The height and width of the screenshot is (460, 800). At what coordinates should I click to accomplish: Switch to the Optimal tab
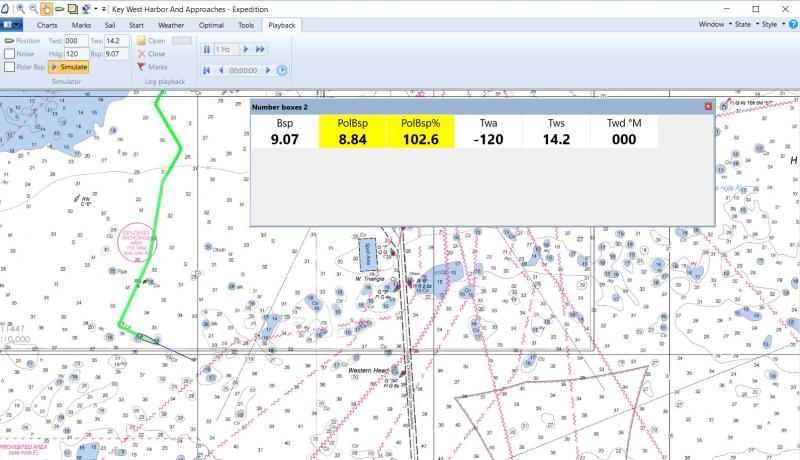pos(209,23)
